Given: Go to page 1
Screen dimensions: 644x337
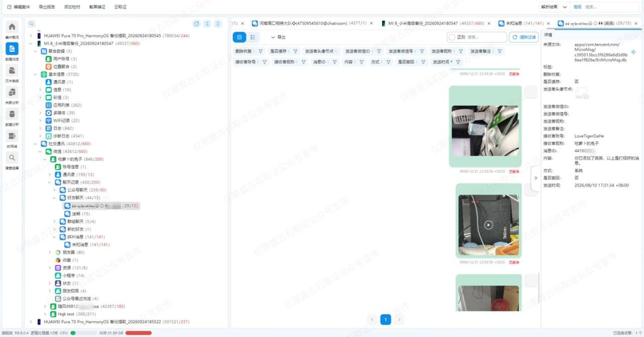Looking at the screenshot, I should point(385,319).
